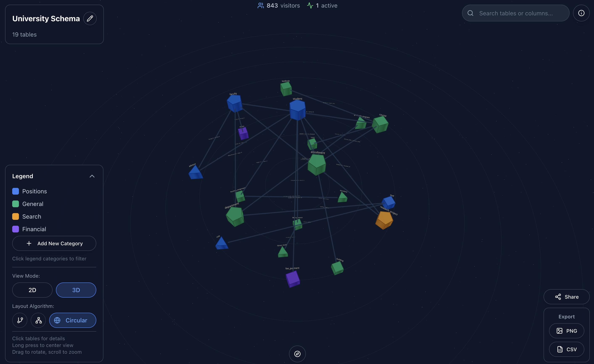
Task: Click the visitors counter icon
Action: click(x=261, y=5)
